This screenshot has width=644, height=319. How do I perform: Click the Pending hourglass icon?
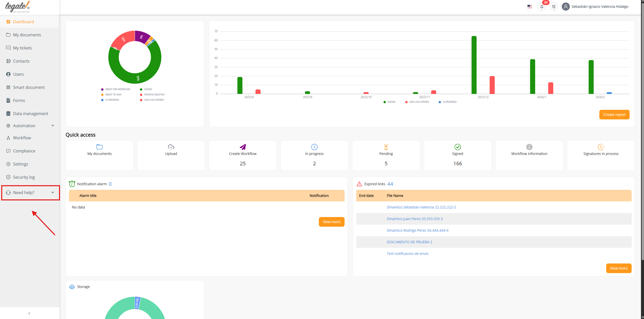(386, 147)
